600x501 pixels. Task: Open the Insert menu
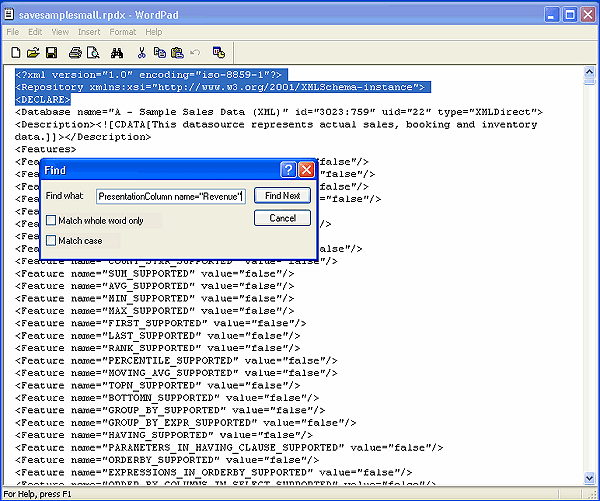(89, 32)
